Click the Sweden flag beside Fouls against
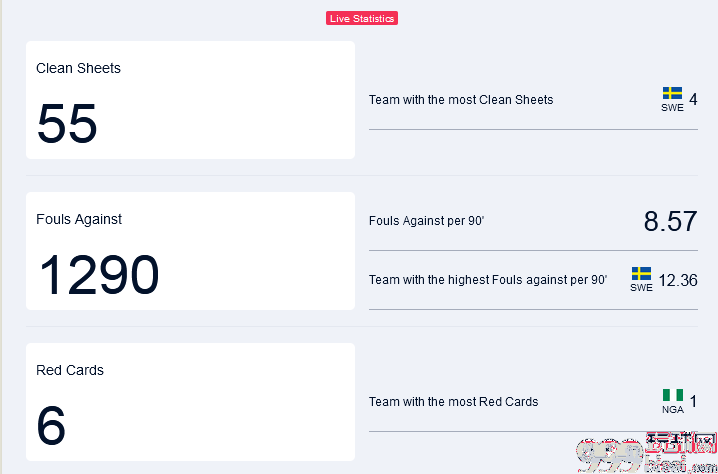The image size is (718, 474). (x=642, y=273)
